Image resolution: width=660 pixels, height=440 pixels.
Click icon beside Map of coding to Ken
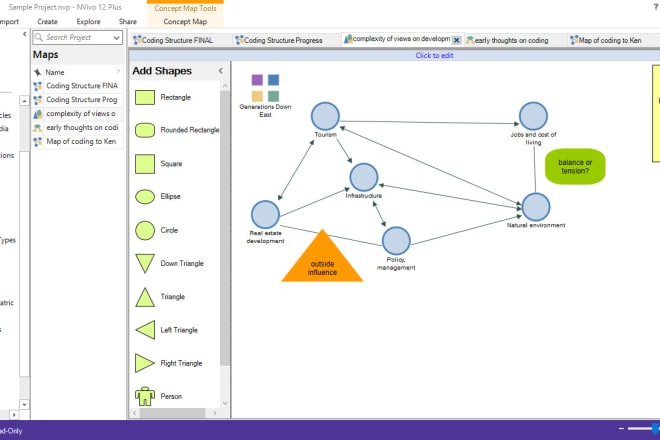pyautogui.click(x=38, y=141)
